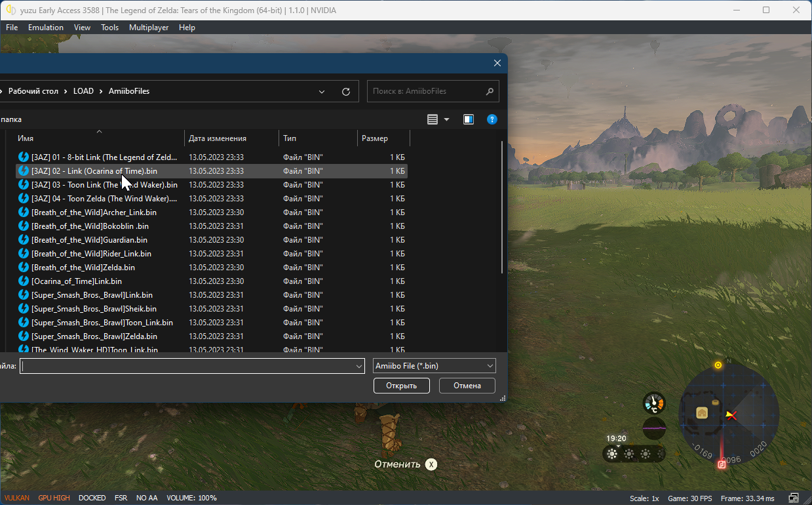
Task: Click file icon of Guardian.bin
Action: 24,240
